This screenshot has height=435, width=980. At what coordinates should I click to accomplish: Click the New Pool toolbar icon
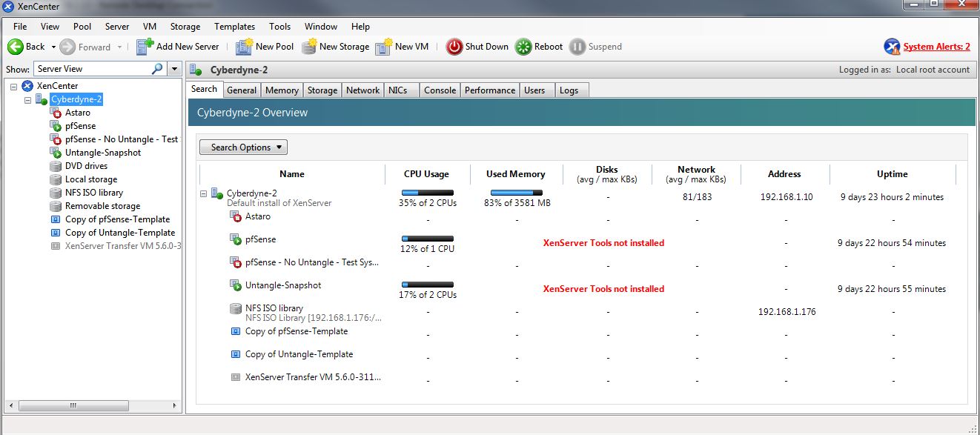(x=244, y=47)
